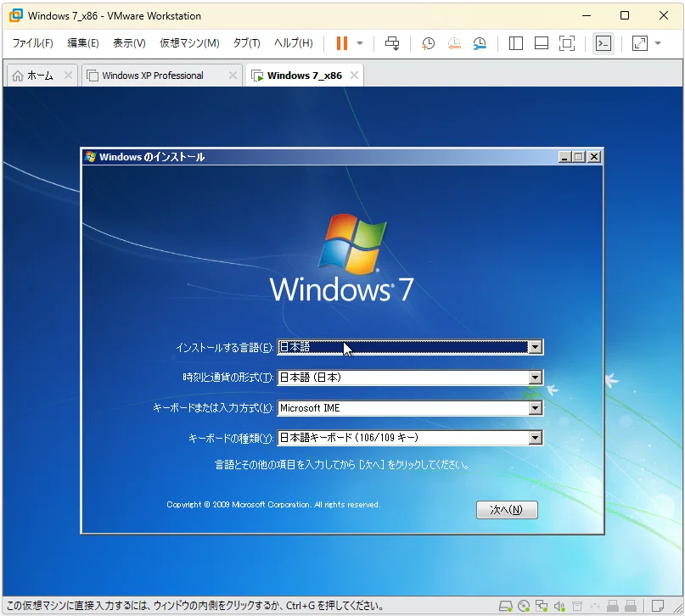The width and height of the screenshot is (685, 616).
Task: Toggle the console view icon
Action: [x=604, y=43]
